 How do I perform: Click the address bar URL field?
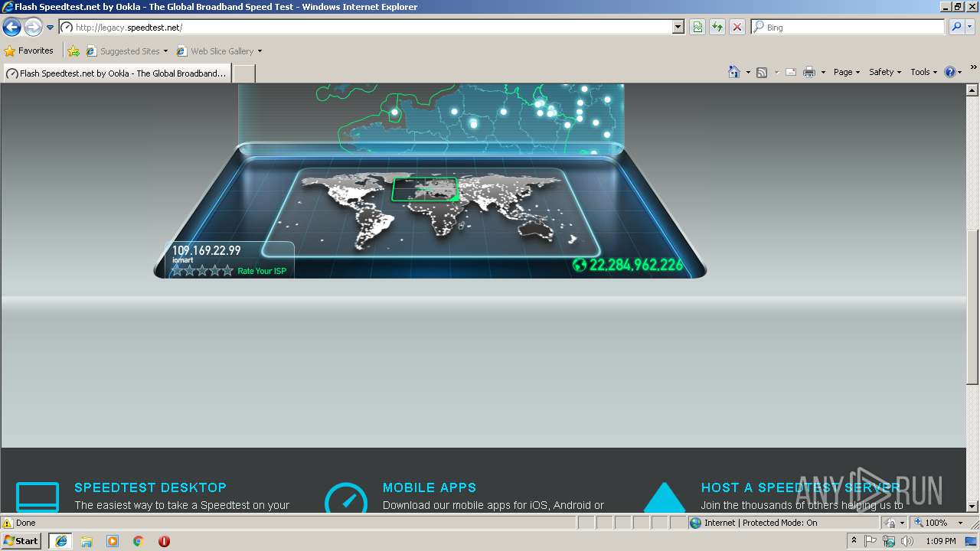pos(366,27)
